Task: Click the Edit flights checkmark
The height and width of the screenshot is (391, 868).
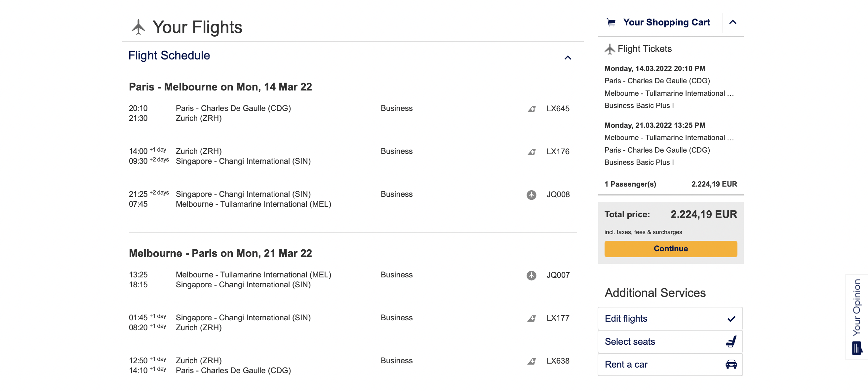Action: click(731, 319)
